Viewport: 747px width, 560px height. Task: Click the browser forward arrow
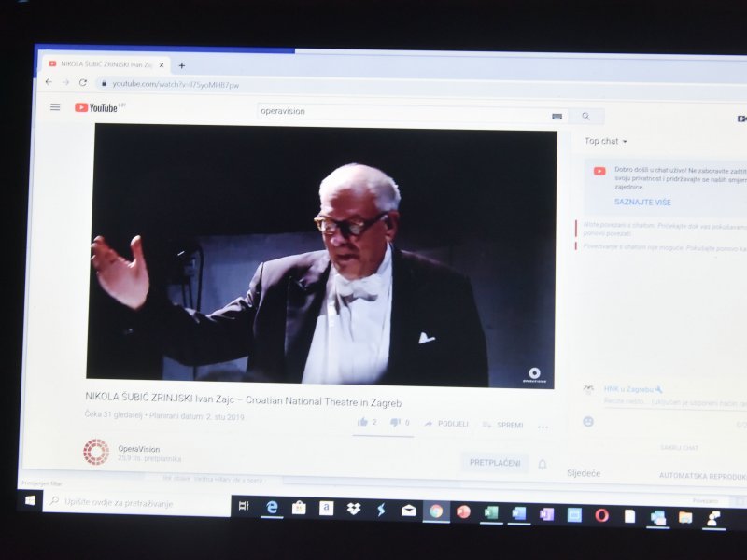[65, 82]
